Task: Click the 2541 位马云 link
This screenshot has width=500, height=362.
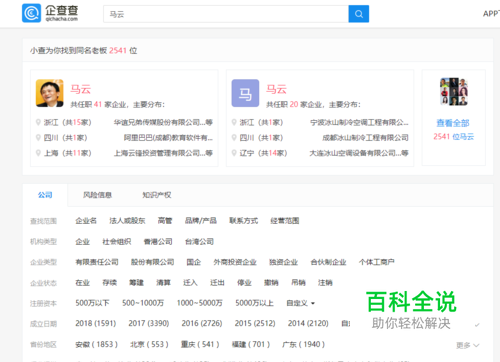Action: point(454,136)
